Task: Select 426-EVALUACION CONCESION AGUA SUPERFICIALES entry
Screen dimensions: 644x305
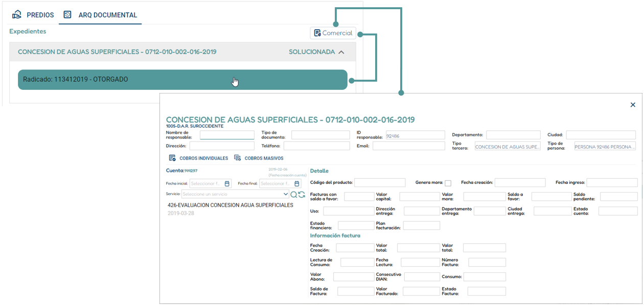Action: 231,205
